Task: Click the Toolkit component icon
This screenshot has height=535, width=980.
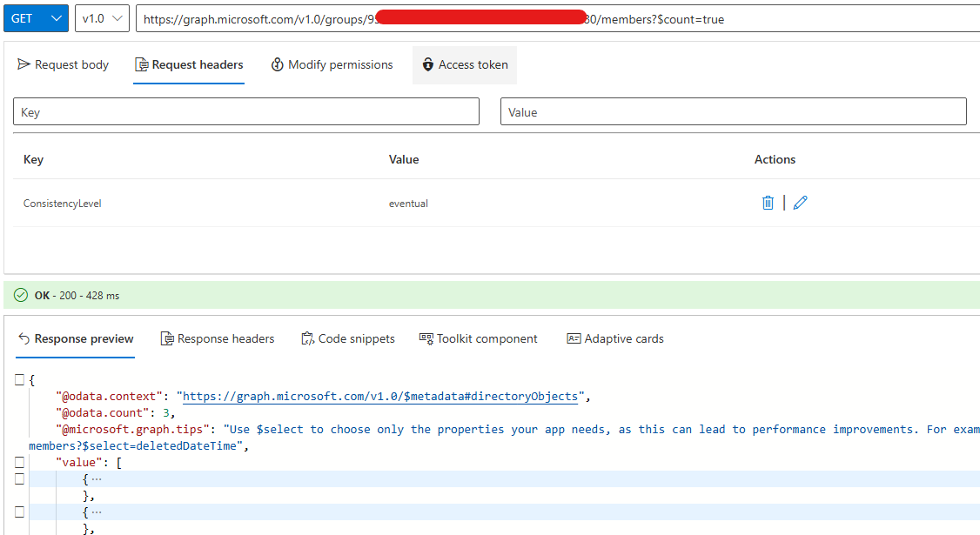Action: 426,338
